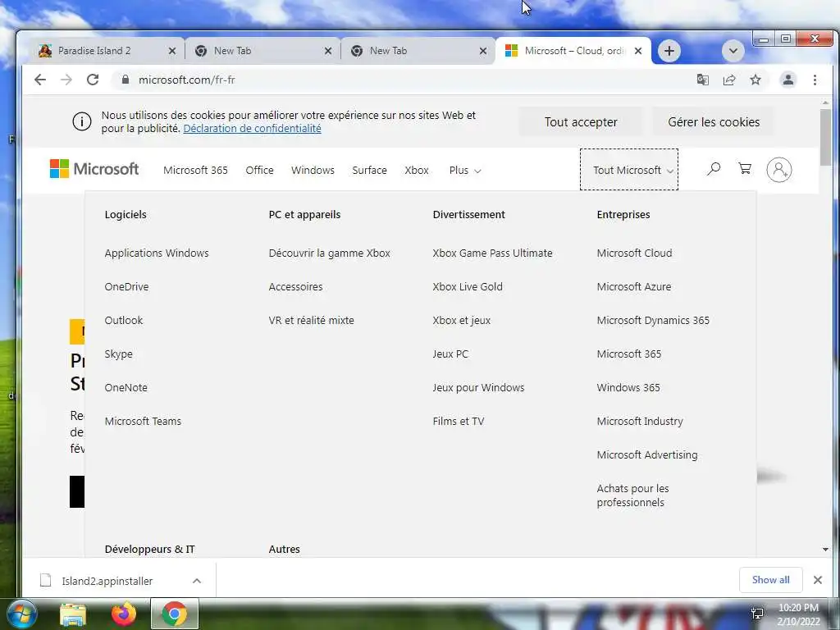This screenshot has width=840, height=630.
Task: Expand Island2.appinstaller download options
Action: pos(197,581)
